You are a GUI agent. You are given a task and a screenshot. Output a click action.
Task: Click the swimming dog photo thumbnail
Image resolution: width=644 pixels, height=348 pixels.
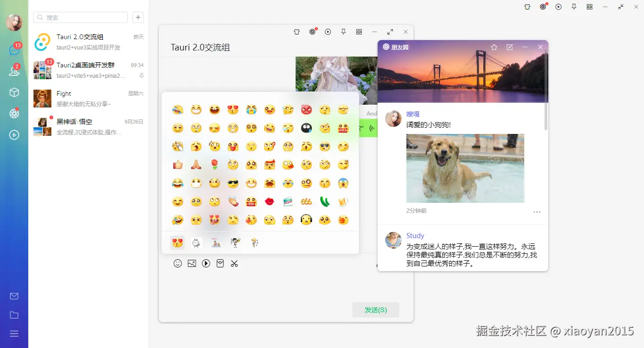[465, 168]
